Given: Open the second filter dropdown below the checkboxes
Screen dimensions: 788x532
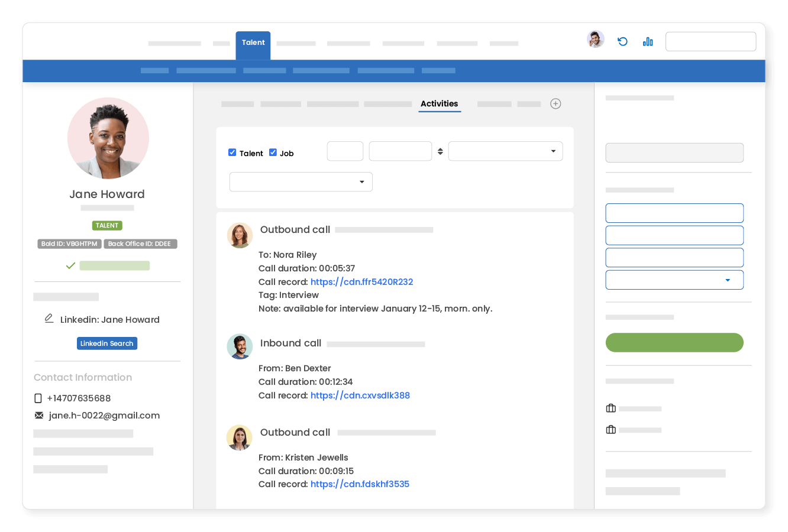Looking at the screenshot, I should [301, 181].
